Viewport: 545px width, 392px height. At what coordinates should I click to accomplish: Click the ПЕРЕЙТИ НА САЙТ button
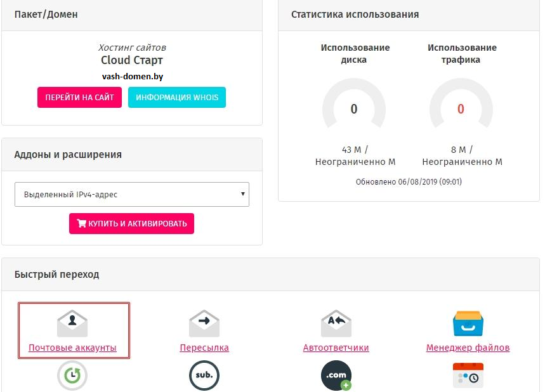[x=79, y=97]
